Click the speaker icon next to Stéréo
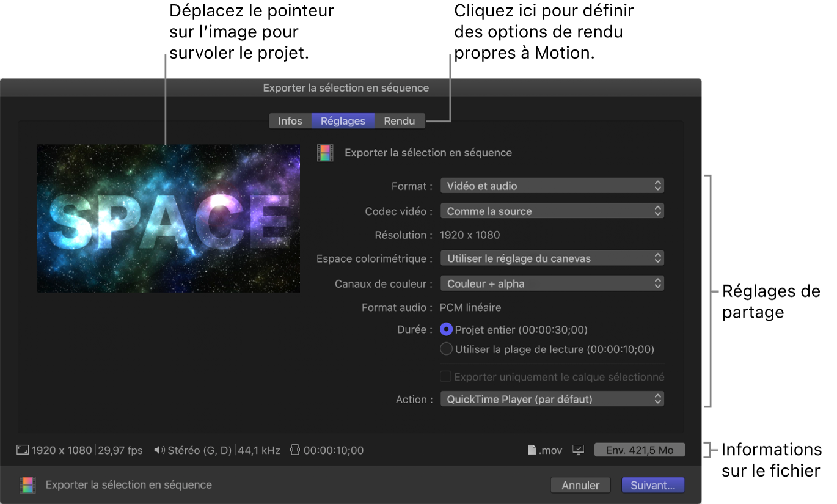This screenshot has width=837, height=504. 159,450
